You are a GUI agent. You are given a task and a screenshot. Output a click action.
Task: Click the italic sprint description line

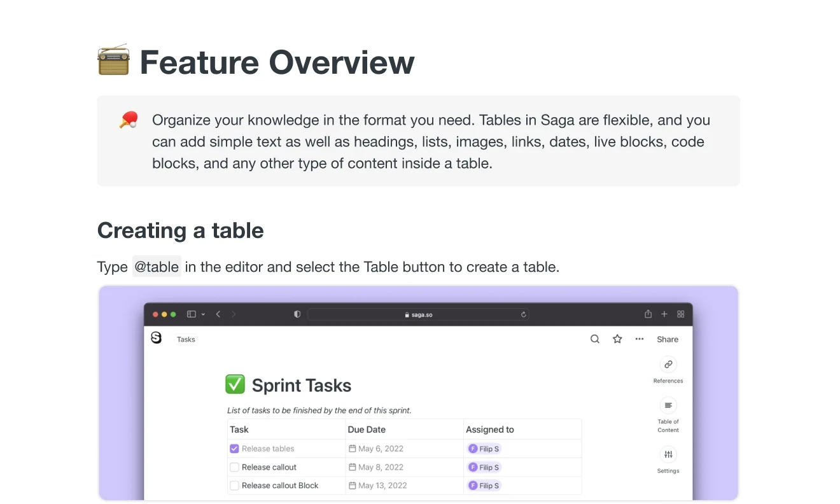tap(319, 410)
